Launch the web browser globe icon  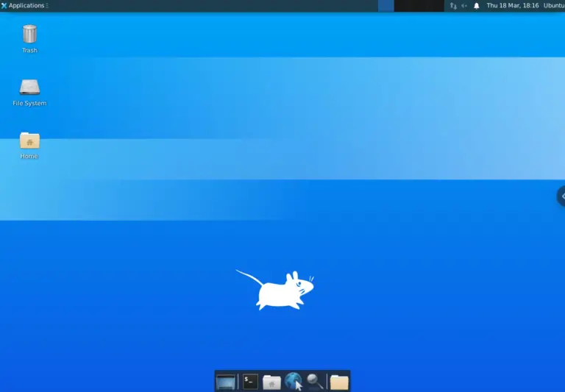click(293, 381)
